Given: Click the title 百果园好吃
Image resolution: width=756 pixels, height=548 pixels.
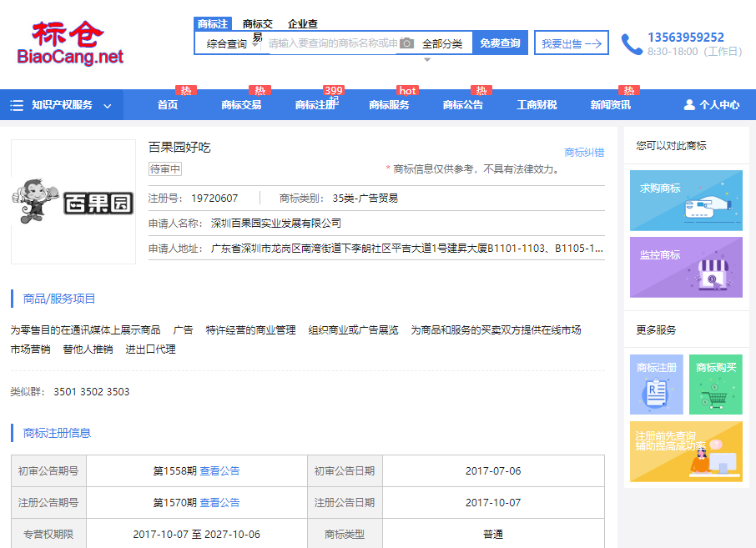Looking at the screenshot, I should [x=179, y=147].
